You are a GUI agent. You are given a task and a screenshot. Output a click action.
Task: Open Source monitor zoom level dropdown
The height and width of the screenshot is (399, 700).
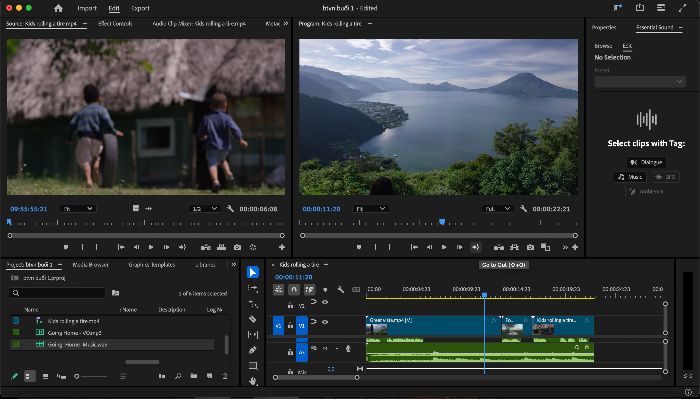(x=78, y=208)
